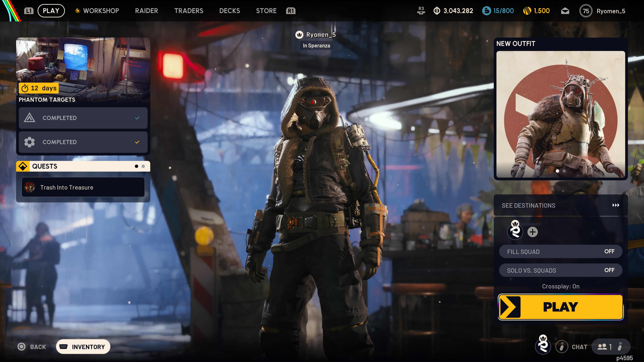Open the PLAY tab in top navigation
Screen dimensions: 644x362
tap(51, 11)
